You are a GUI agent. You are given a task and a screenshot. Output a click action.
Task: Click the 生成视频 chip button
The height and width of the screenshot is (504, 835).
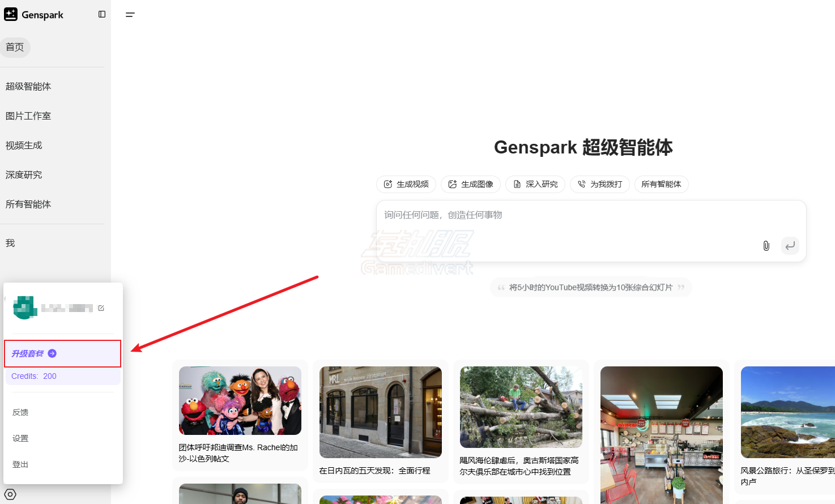[x=406, y=184]
